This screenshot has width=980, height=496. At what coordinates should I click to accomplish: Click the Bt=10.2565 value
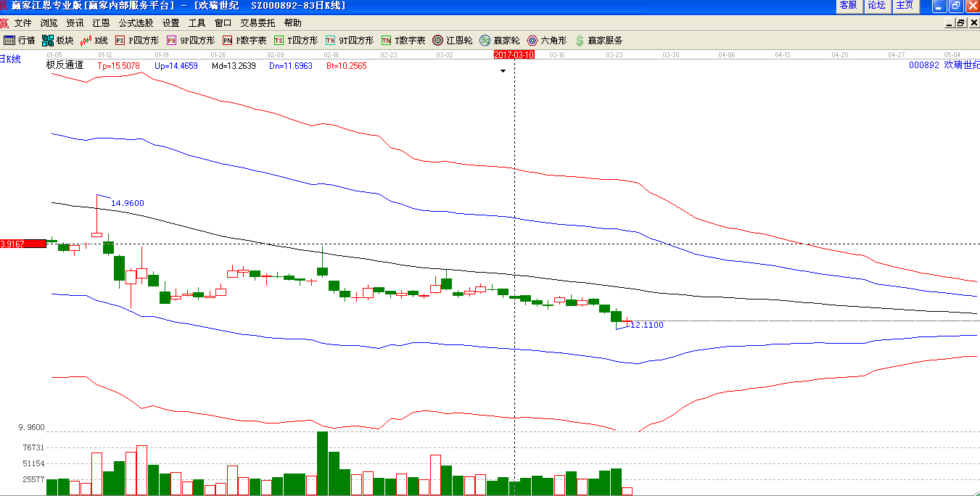(347, 65)
